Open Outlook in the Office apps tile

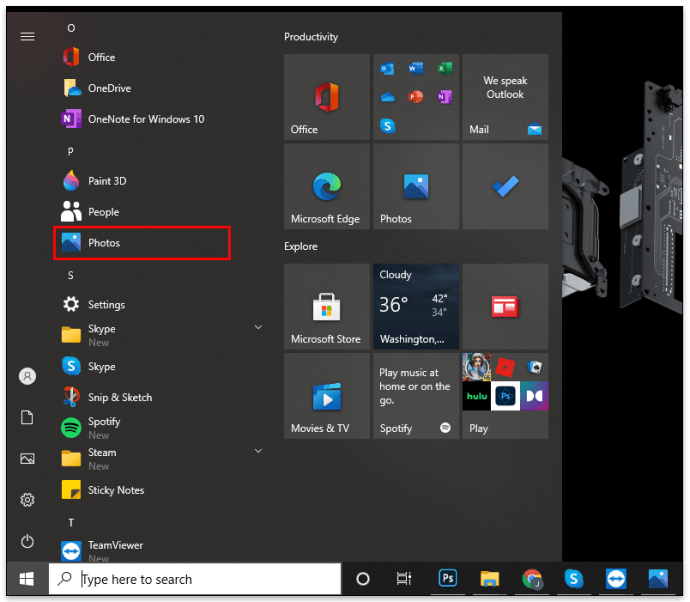[x=387, y=69]
